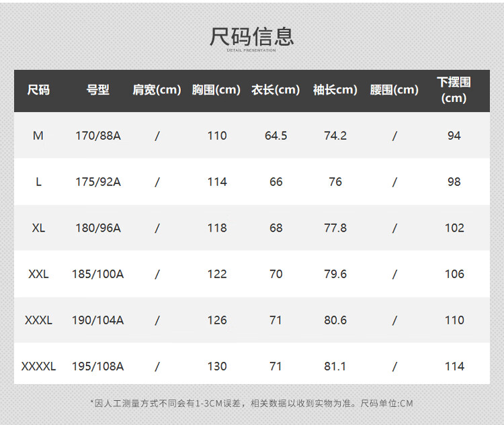Select the 肩宽(cm) column header

[x=157, y=90]
